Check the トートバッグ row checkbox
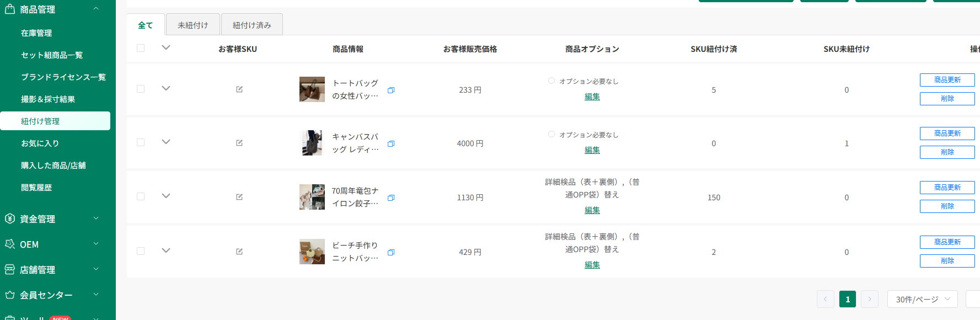980x320 pixels. 141,89
